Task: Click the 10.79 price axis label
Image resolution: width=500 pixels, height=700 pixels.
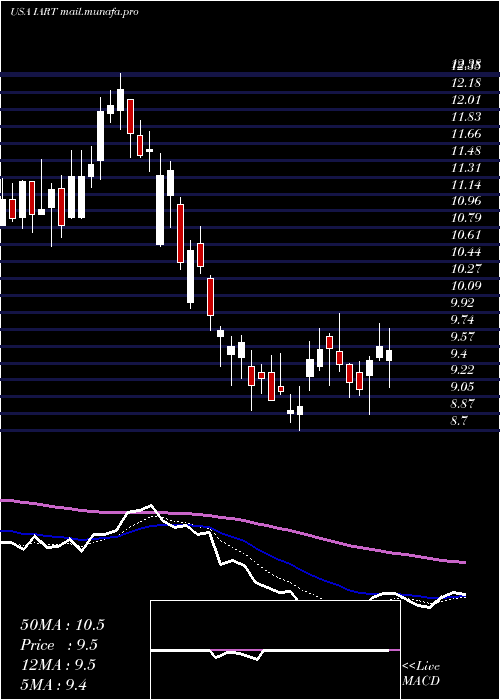Action: 466,218
